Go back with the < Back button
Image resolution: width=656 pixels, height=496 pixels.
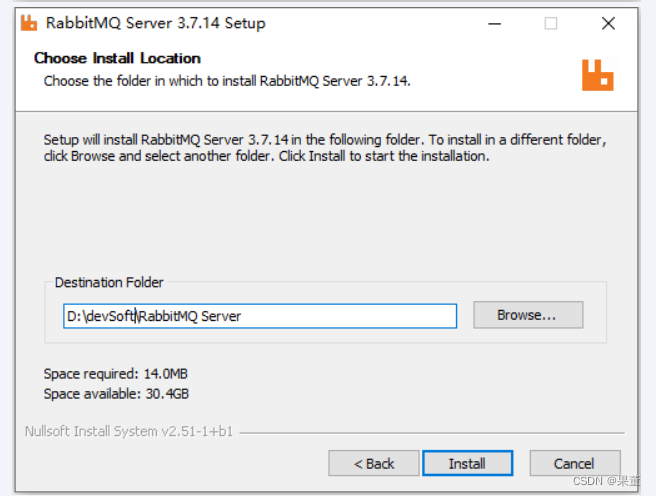[x=374, y=463]
